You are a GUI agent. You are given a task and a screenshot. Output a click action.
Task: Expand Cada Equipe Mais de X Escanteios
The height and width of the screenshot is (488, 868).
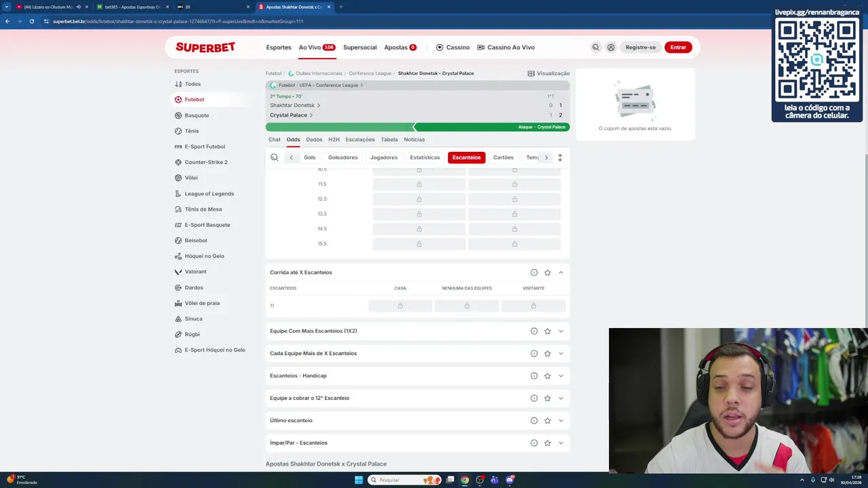[561, 353]
